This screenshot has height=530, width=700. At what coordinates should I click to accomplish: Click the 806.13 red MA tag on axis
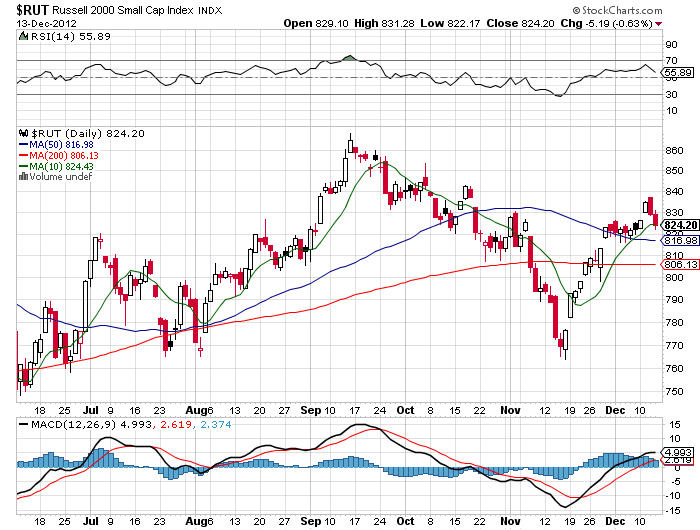click(679, 264)
